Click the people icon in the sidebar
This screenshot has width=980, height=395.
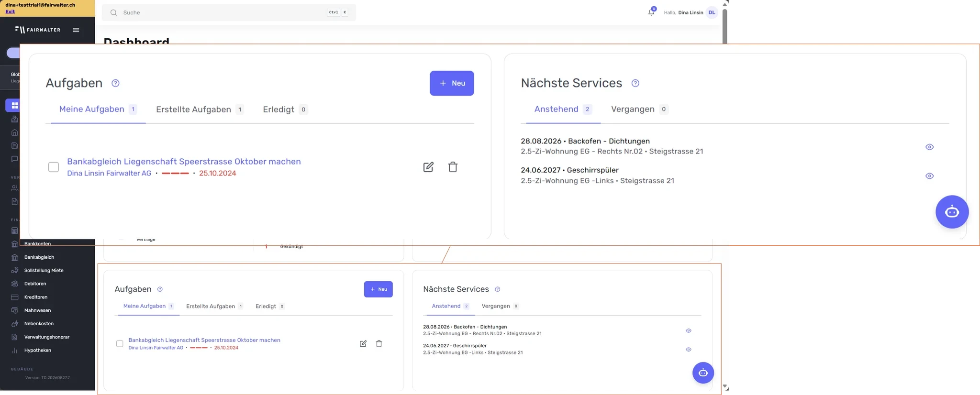[15, 188]
